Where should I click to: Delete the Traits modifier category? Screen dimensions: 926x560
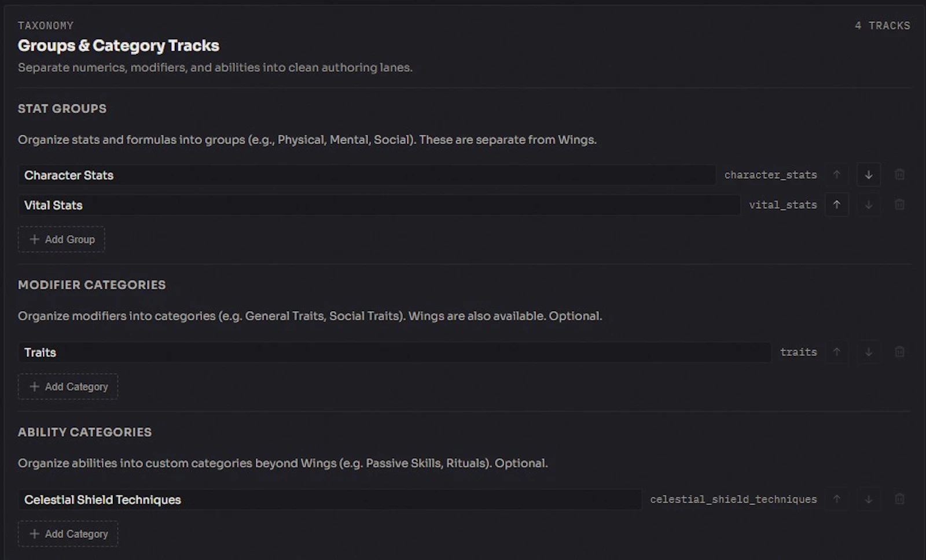click(x=899, y=352)
